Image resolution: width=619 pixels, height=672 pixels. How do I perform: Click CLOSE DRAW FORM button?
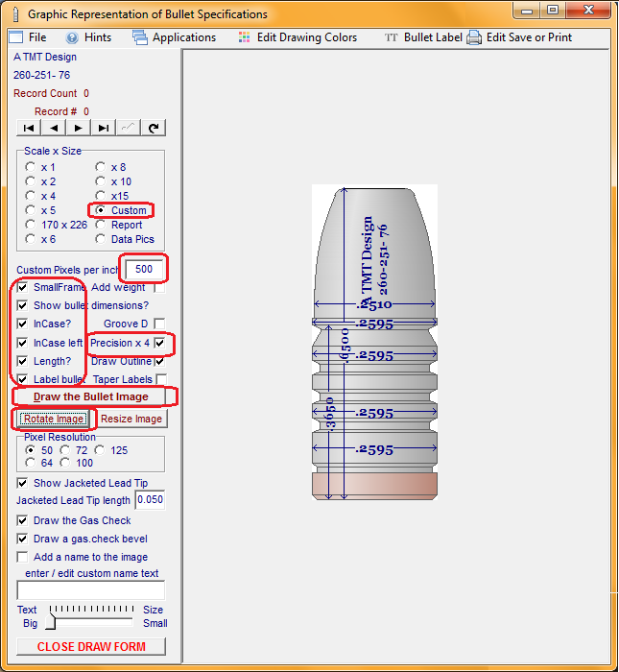point(91,646)
